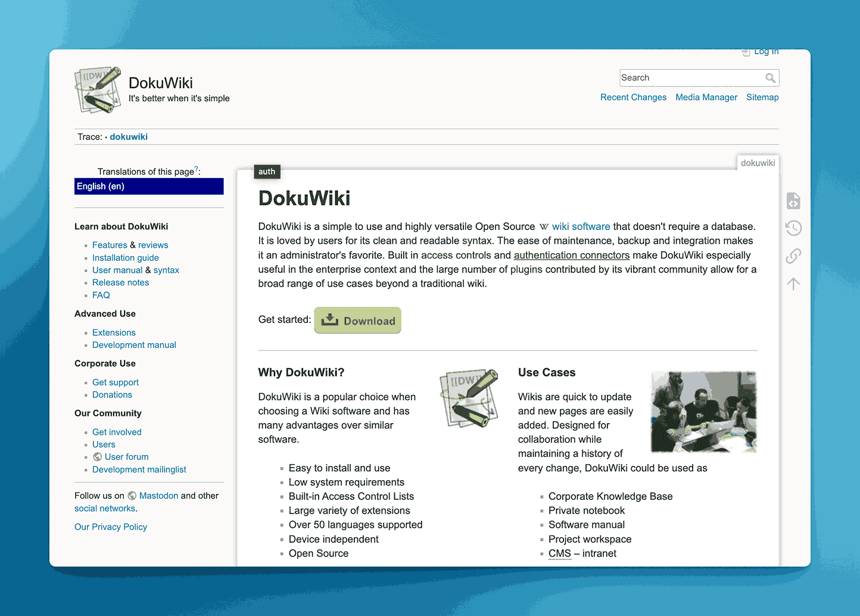860x616 pixels.
Task: Open the Get support link
Action: click(x=116, y=382)
